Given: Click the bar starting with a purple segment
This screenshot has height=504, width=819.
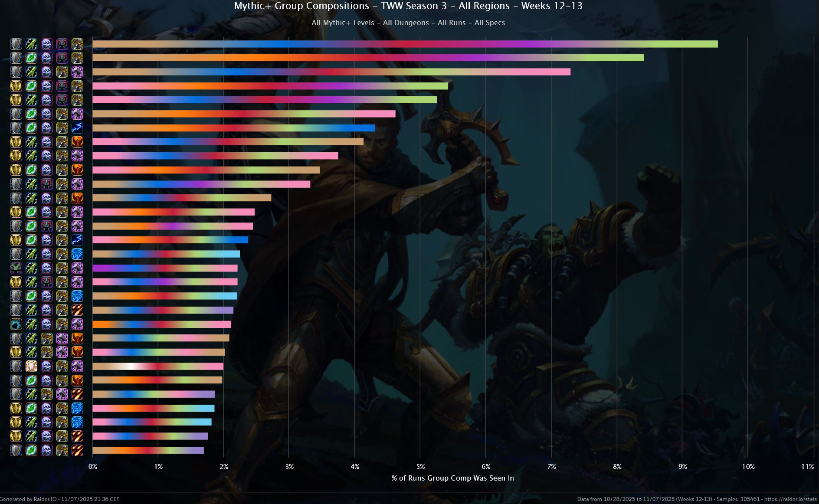Looking at the screenshot, I should (x=165, y=268).
